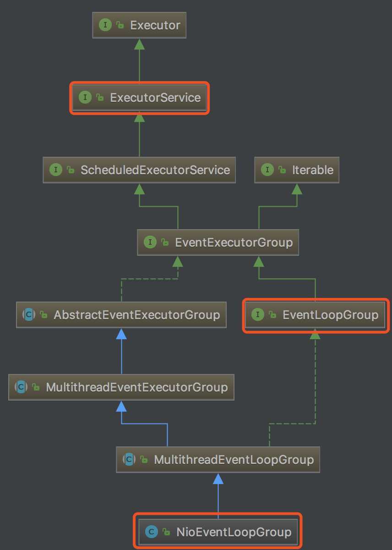Click the public lock icon beside EventLoopGroup
The image size is (392, 550).
pyautogui.click(x=272, y=315)
